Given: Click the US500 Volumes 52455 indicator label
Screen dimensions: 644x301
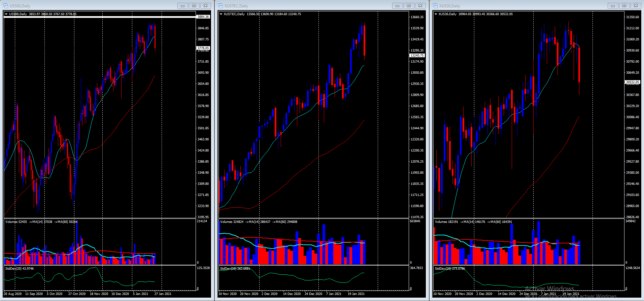Looking at the screenshot, I should click(16, 222).
